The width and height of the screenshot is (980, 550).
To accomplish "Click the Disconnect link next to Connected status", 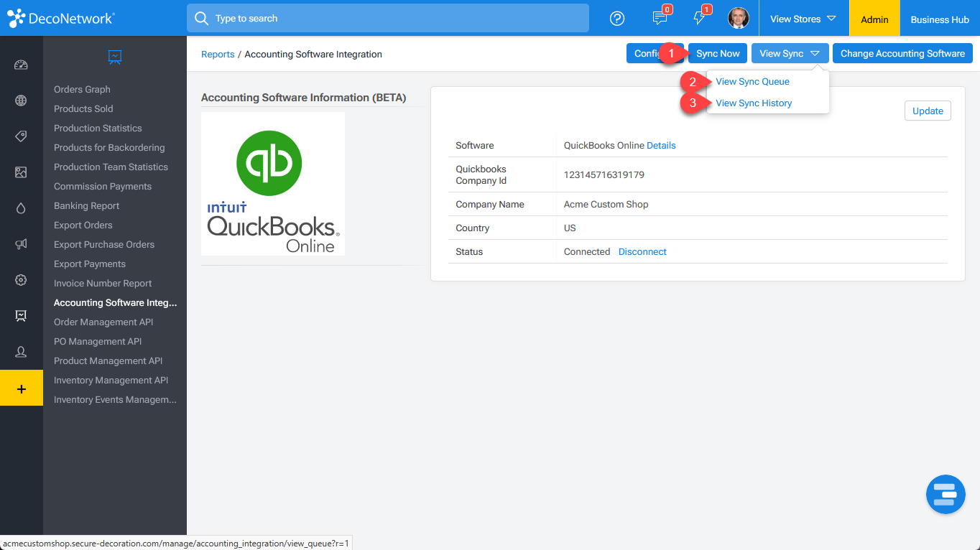I will (x=642, y=251).
